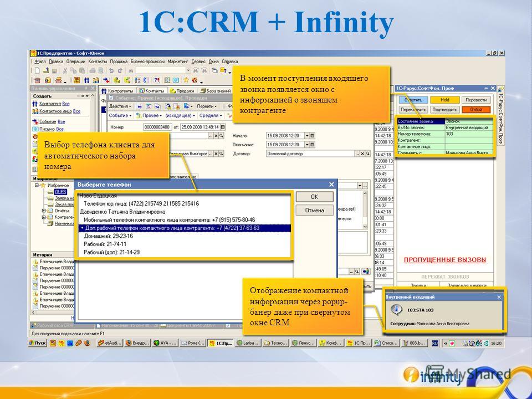Click the Event arrows toolbar icon
The image size is (532, 399).
pyautogui.click(x=106, y=80)
